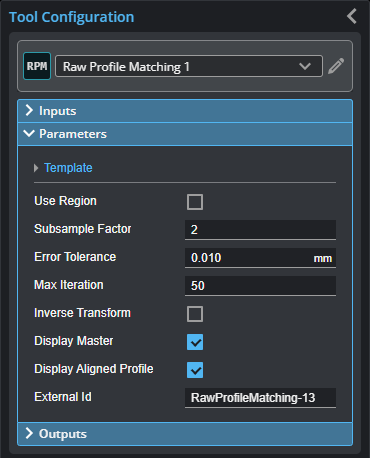Expand the Outputs section

[185, 434]
